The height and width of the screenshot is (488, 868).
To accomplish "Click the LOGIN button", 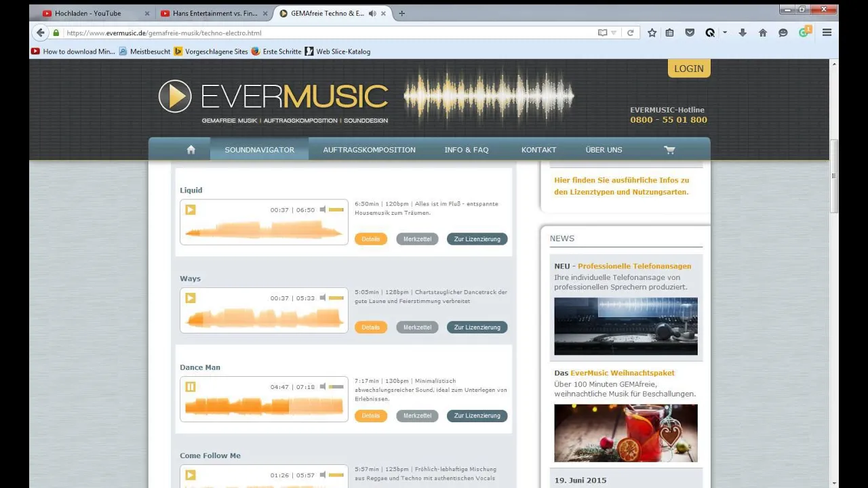I will (689, 68).
